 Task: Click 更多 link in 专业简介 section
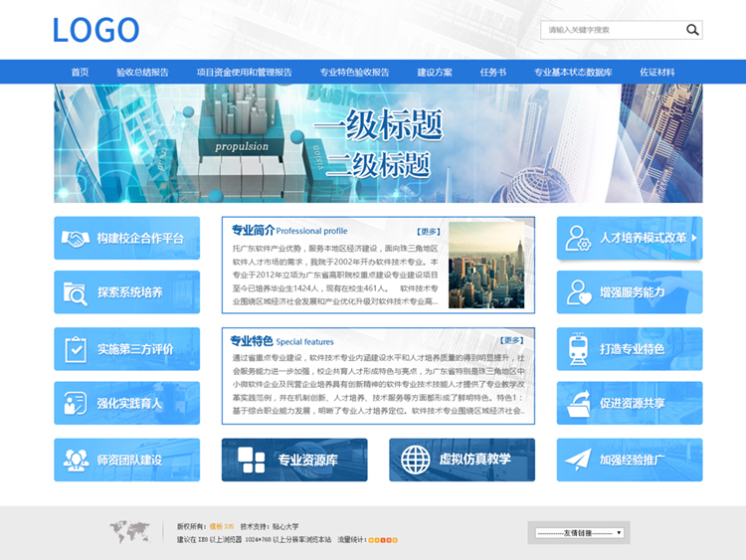[x=428, y=231]
